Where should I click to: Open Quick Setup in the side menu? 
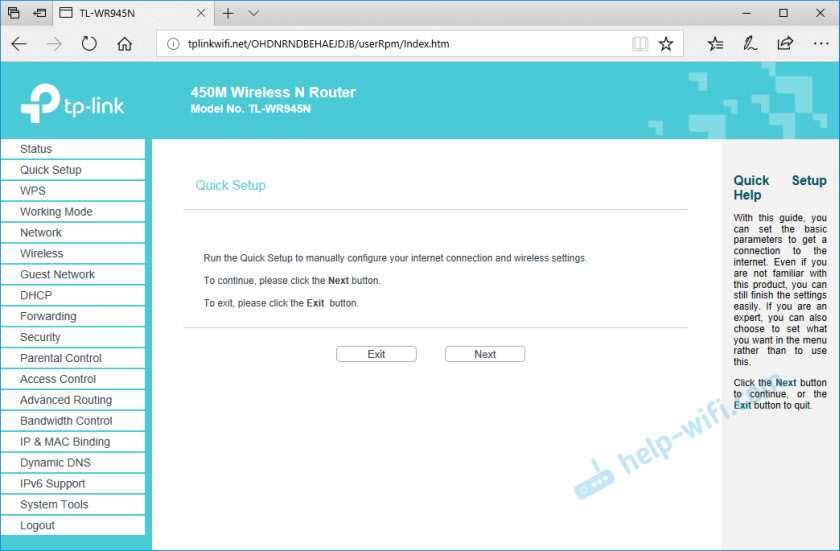pyautogui.click(x=73, y=170)
